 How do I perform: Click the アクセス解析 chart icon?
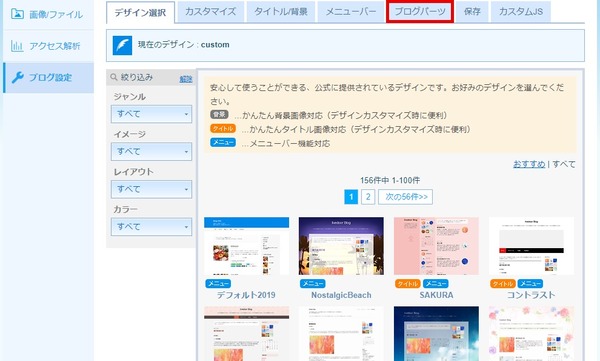click(x=17, y=46)
